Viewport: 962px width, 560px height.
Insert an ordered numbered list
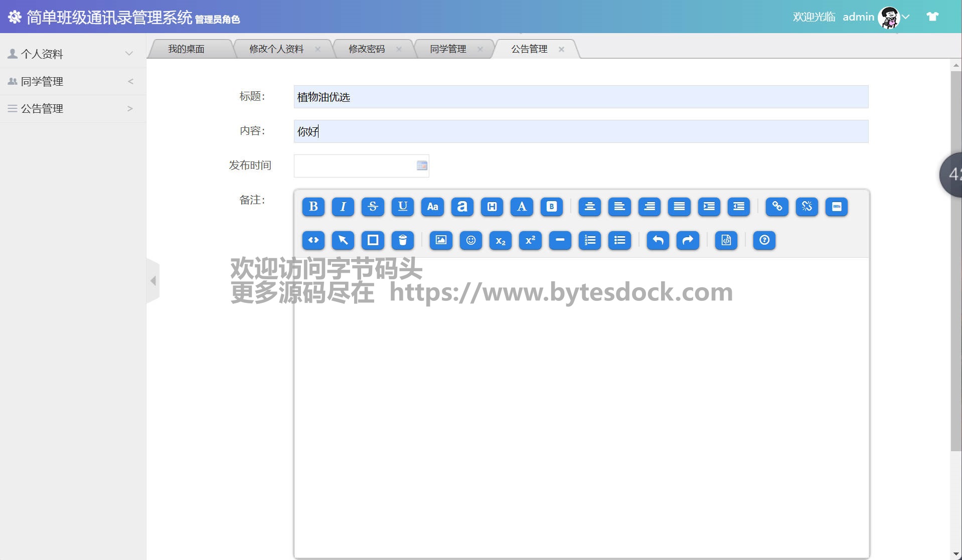(590, 240)
